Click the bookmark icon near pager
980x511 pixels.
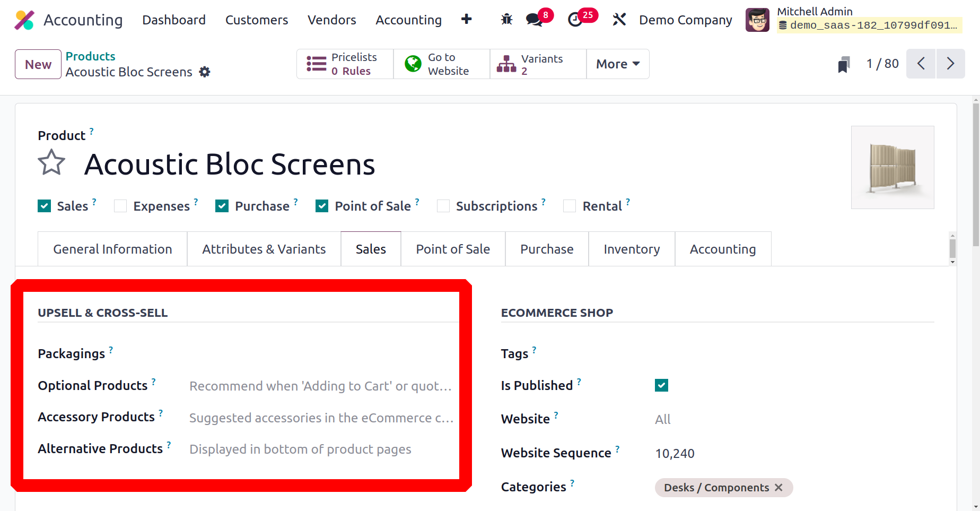pos(844,64)
